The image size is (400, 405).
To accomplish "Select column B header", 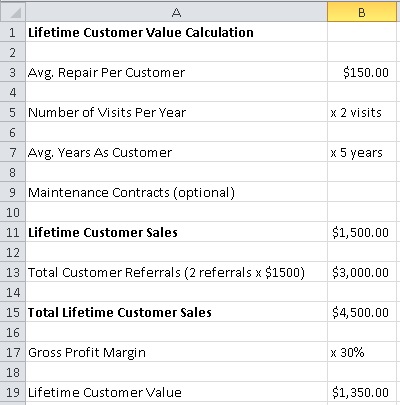I will [362, 12].
